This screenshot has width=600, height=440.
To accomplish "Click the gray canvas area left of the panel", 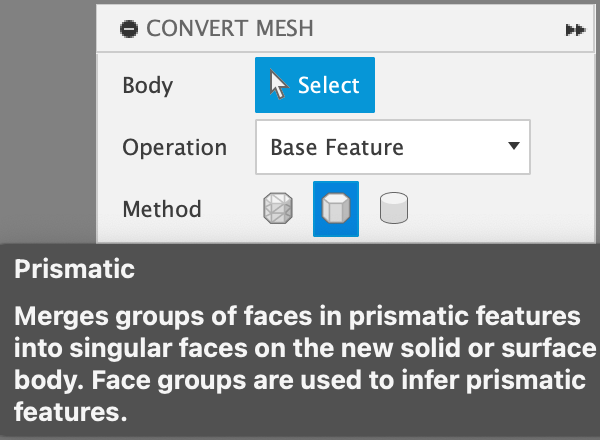I will tap(45, 120).
